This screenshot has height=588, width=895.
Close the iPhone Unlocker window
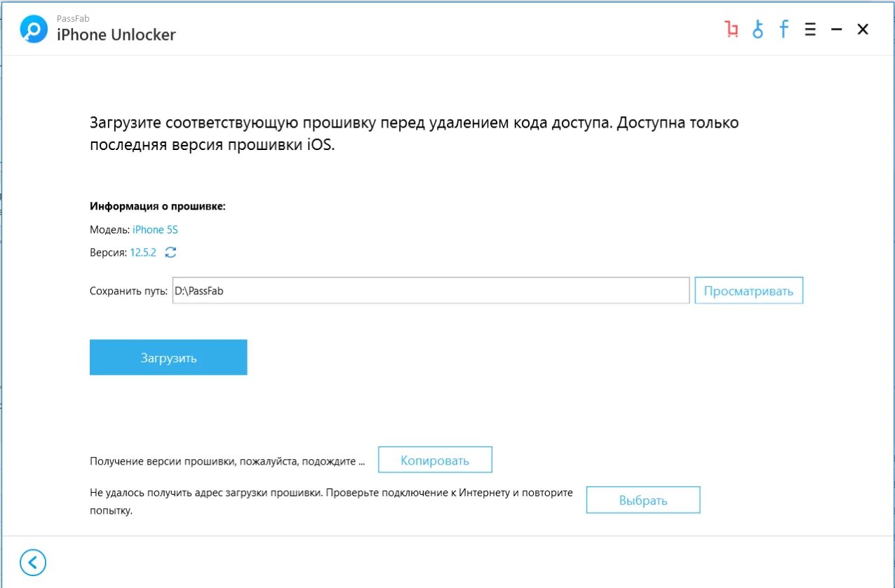pos(863,29)
